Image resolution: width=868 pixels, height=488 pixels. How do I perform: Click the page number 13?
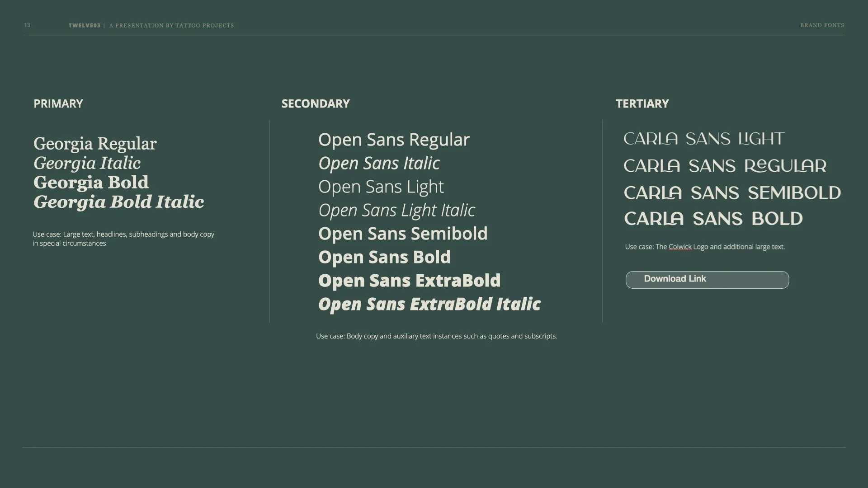27,25
